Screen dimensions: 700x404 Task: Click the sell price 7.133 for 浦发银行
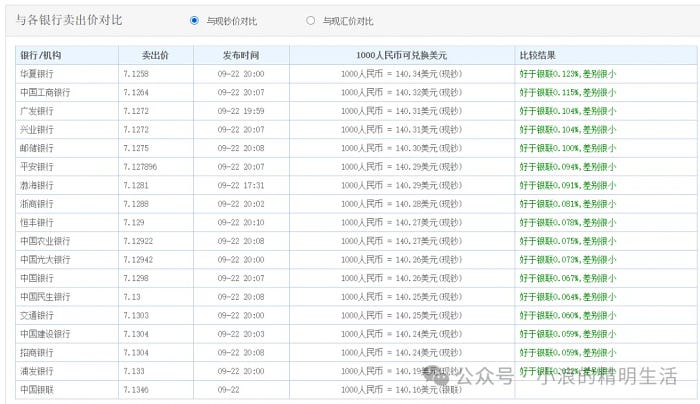(x=134, y=371)
